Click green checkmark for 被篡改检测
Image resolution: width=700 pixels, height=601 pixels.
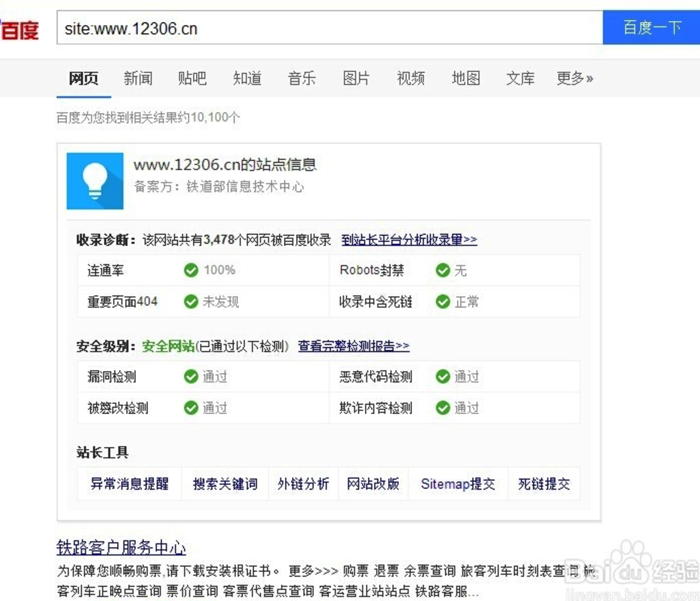pyautogui.click(x=191, y=408)
